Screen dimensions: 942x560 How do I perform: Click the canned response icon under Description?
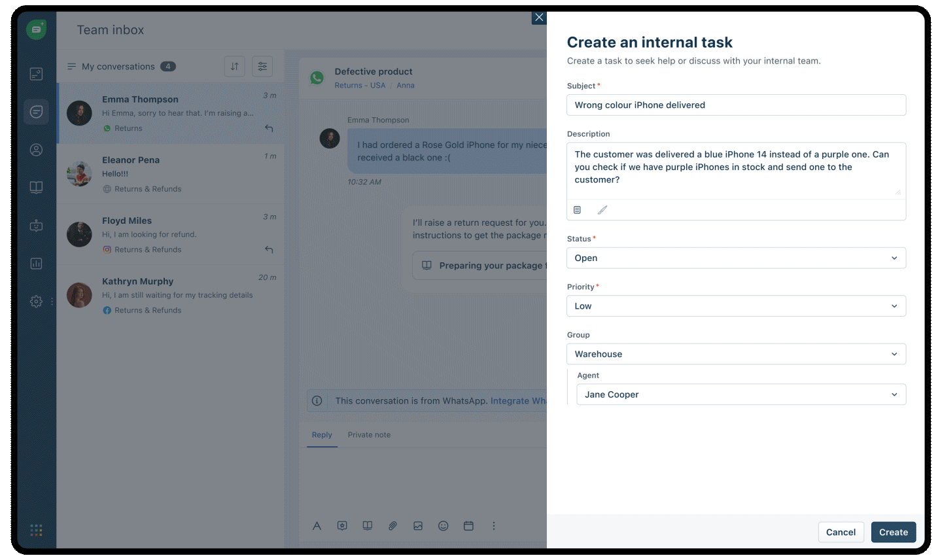(577, 210)
